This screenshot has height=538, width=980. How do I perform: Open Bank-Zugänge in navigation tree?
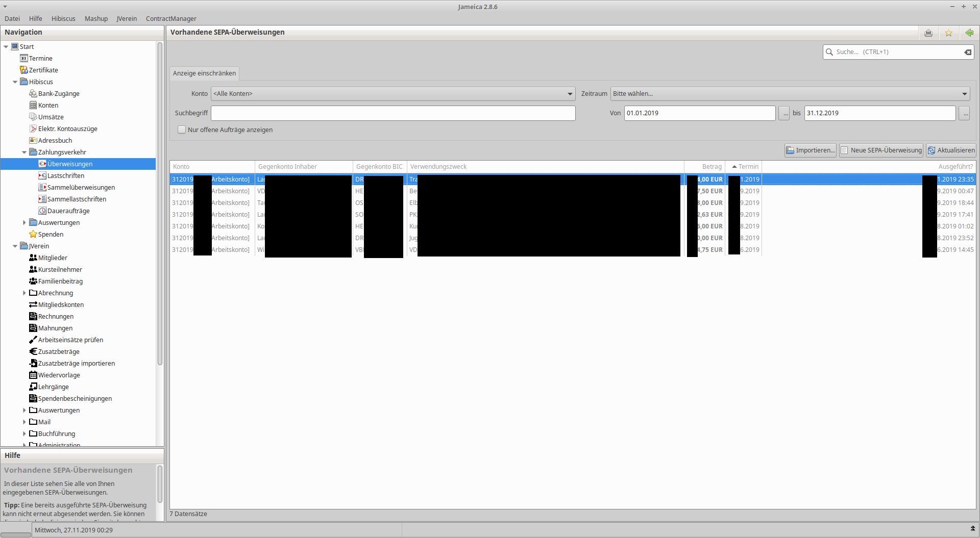(58, 94)
